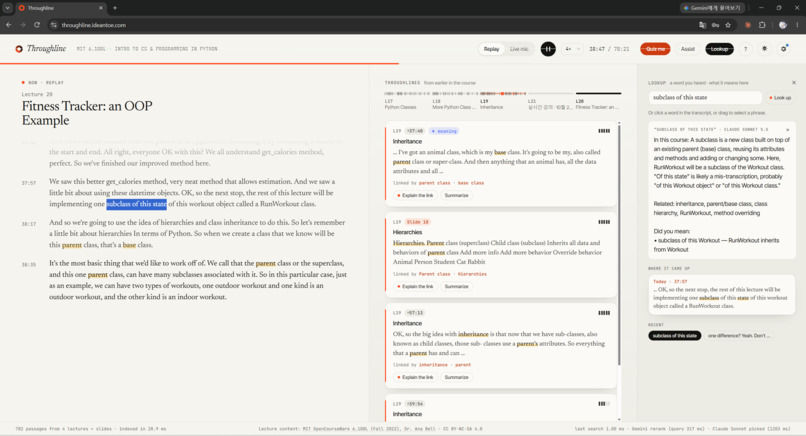Click the orange lecture progress bar

(x=199, y=63)
